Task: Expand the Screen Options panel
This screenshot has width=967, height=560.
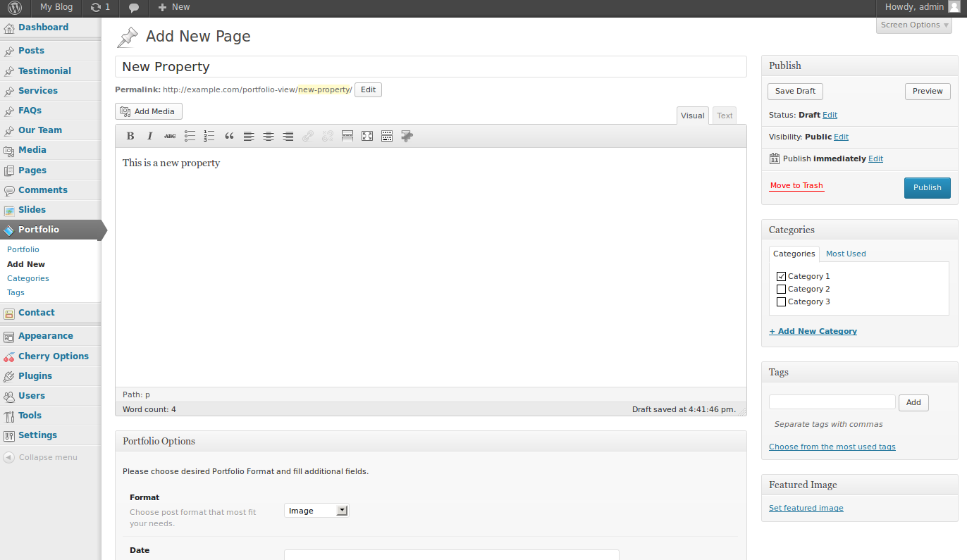Action: 914,25
